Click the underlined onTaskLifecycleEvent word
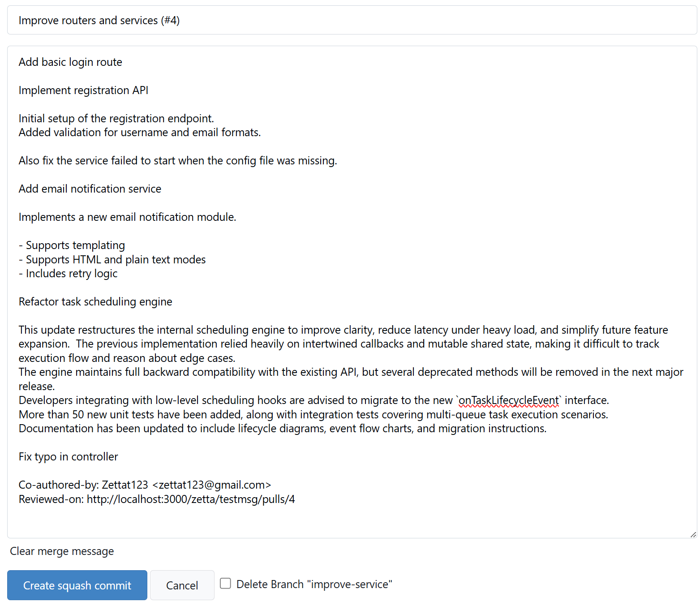The image size is (700, 606). pos(509,400)
